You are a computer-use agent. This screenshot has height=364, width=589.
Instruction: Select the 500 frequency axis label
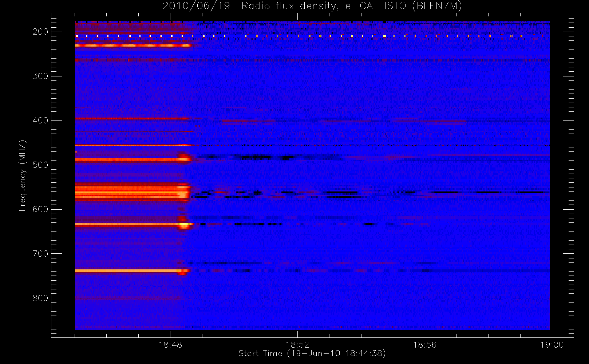coord(40,165)
